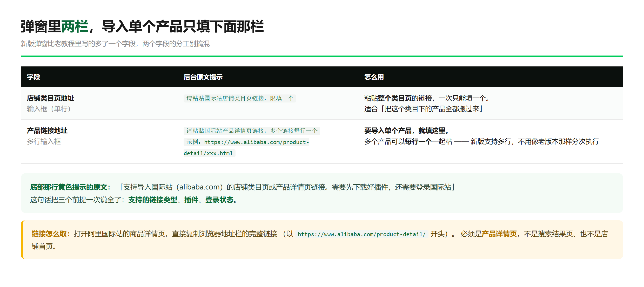Click the hint 请粘贴国际站店铺类目页链接，限填一个
Screen dimensions: 644x287
click(240, 98)
